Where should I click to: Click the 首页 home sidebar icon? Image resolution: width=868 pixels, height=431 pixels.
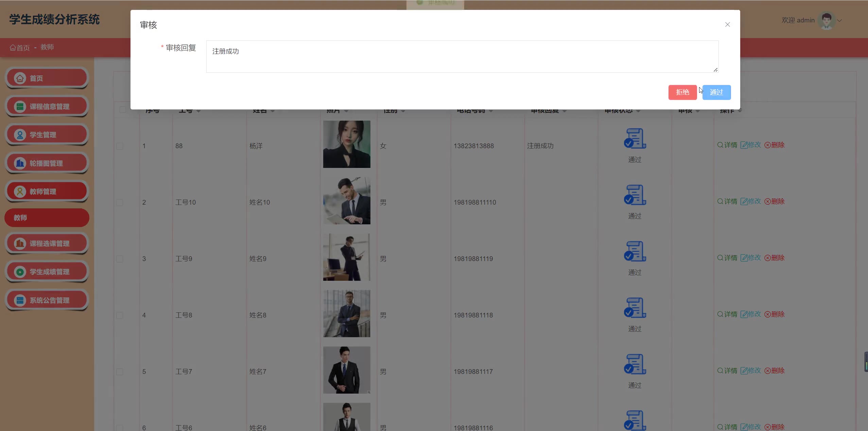[20, 78]
